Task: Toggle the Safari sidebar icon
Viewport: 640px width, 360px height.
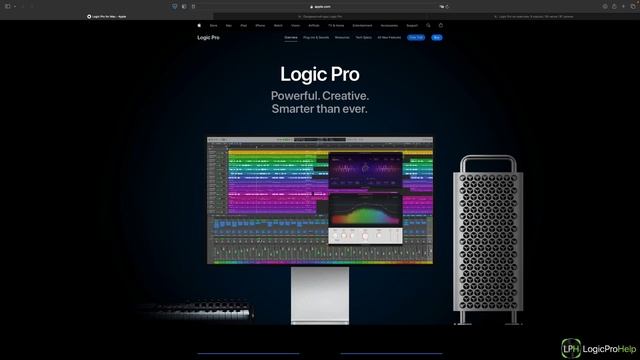Action: coord(7,7)
